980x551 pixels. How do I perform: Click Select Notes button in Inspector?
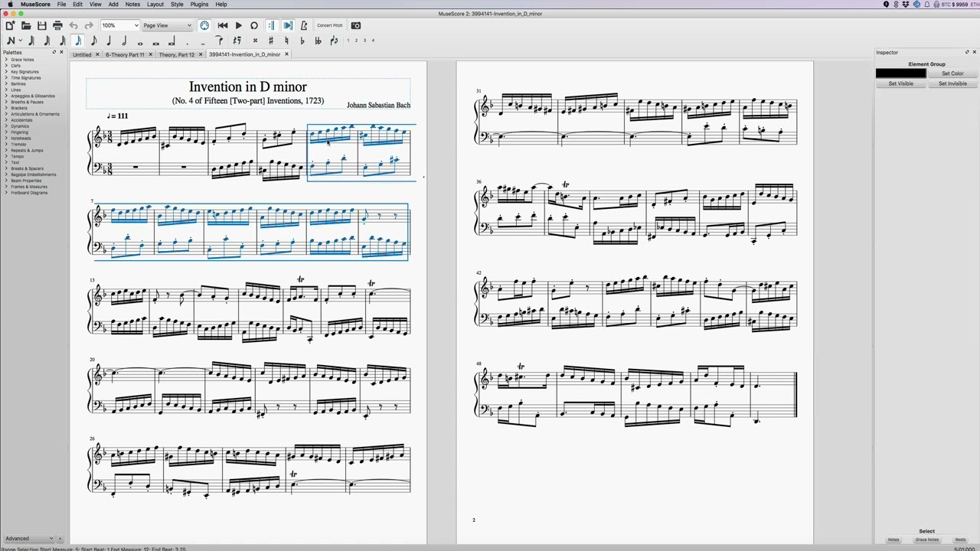coord(893,540)
